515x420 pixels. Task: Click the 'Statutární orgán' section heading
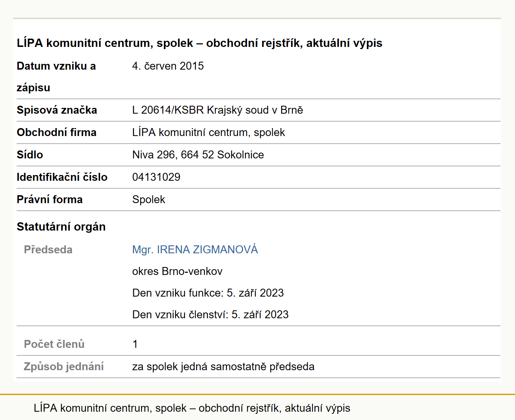(x=61, y=227)
